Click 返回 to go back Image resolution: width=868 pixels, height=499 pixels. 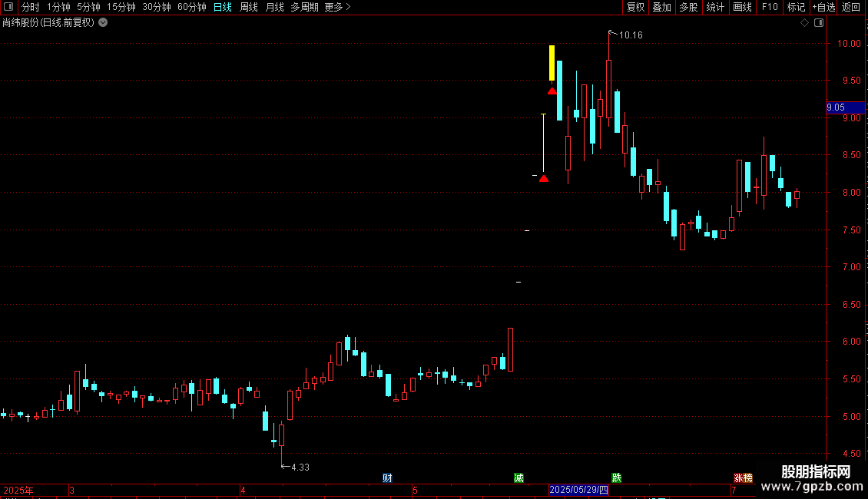[x=851, y=7]
